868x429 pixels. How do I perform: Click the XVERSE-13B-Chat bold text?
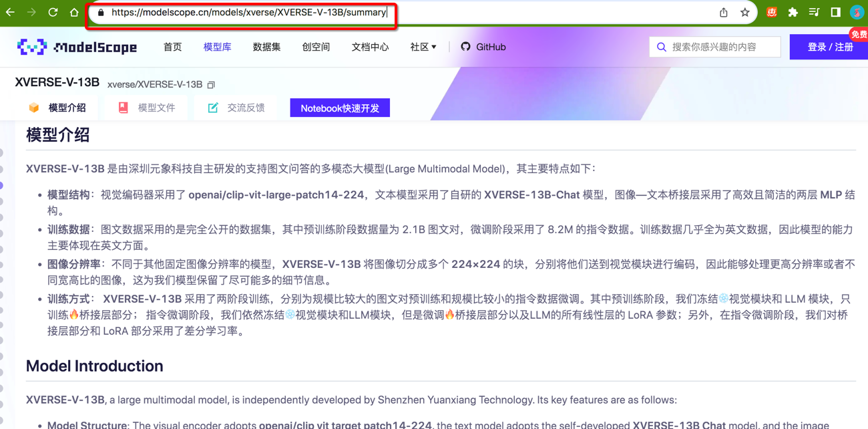(x=531, y=195)
